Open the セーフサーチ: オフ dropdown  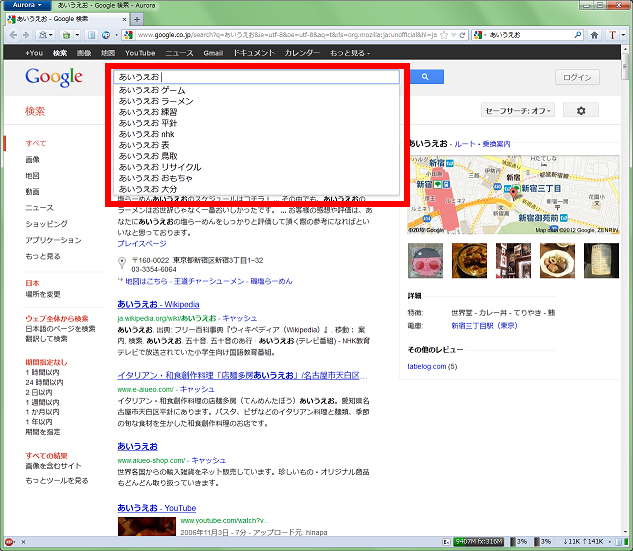pos(518,110)
